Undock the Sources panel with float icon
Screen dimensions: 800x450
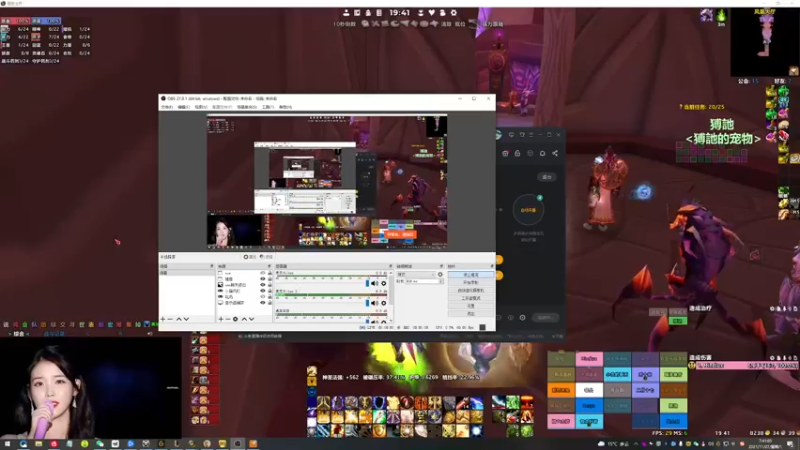pyautogui.click(x=269, y=266)
